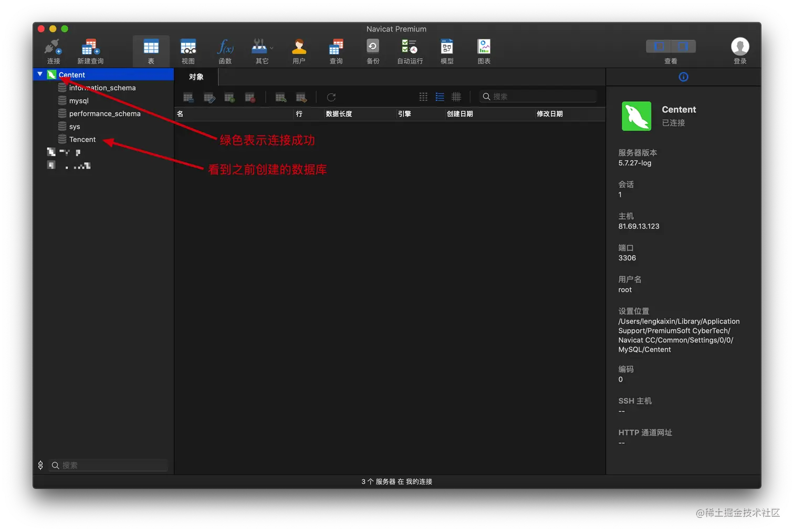The width and height of the screenshot is (794, 532).
Task: Select the performance_schema database
Action: tap(105, 113)
